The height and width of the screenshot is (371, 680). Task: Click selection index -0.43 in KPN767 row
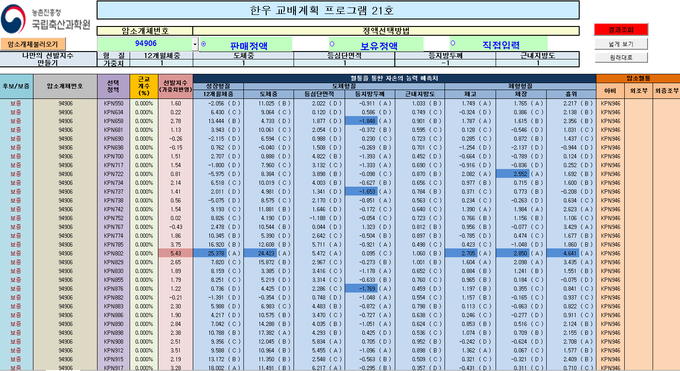point(176,227)
